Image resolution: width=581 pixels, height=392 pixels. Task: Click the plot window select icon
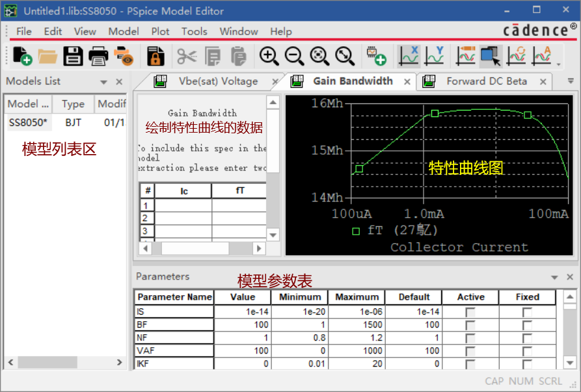491,57
